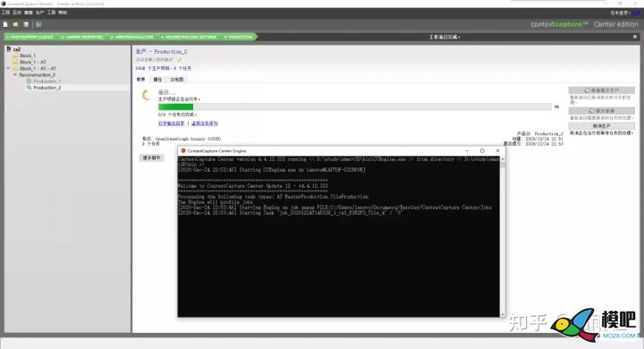Click the Engine console's vertical scrollbar
The width and height of the screenshot is (644, 349).
tap(503, 236)
